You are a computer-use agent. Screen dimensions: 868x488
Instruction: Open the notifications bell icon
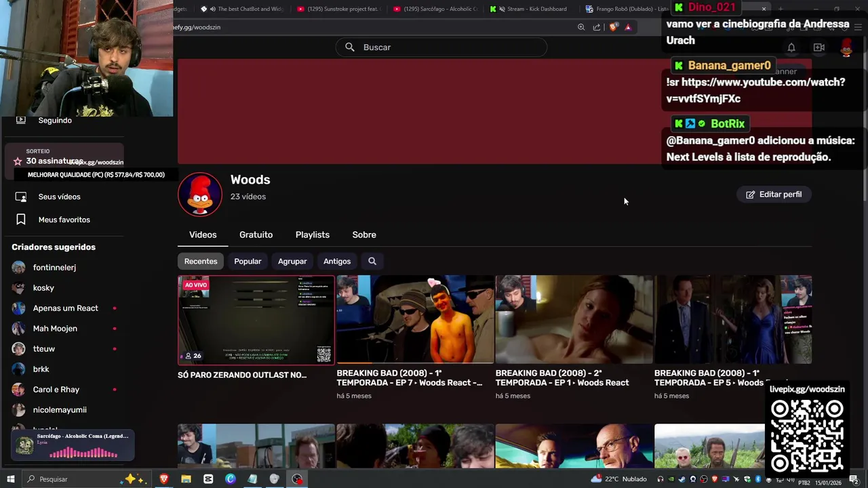coord(791,47)
